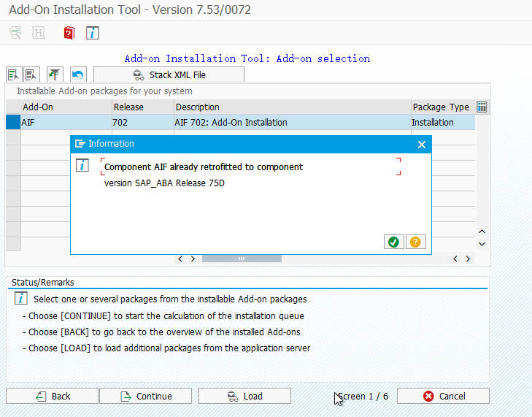
Task: Click left arrow of the right horizontal scrollbar
Action: pyautogui.click(x=455, y=259)
